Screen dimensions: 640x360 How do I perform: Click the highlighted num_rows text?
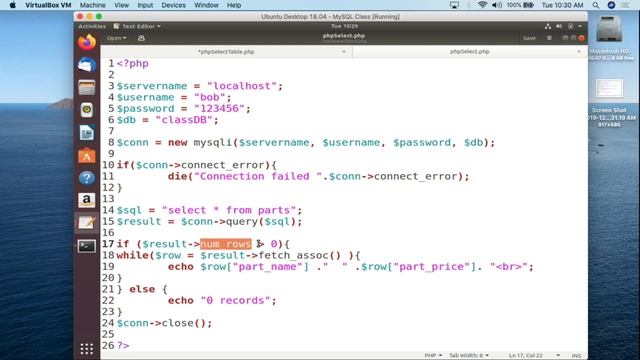pos(226,244)
